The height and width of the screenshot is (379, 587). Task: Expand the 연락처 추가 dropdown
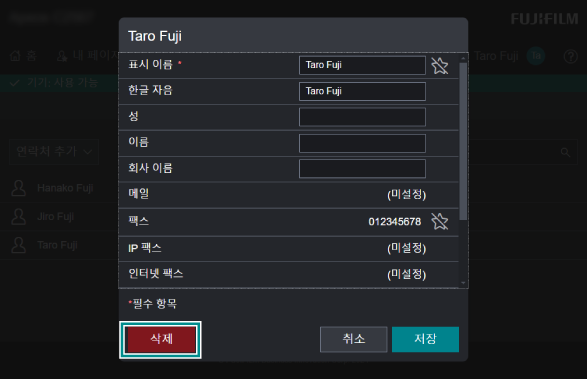(x=54, y=152)
